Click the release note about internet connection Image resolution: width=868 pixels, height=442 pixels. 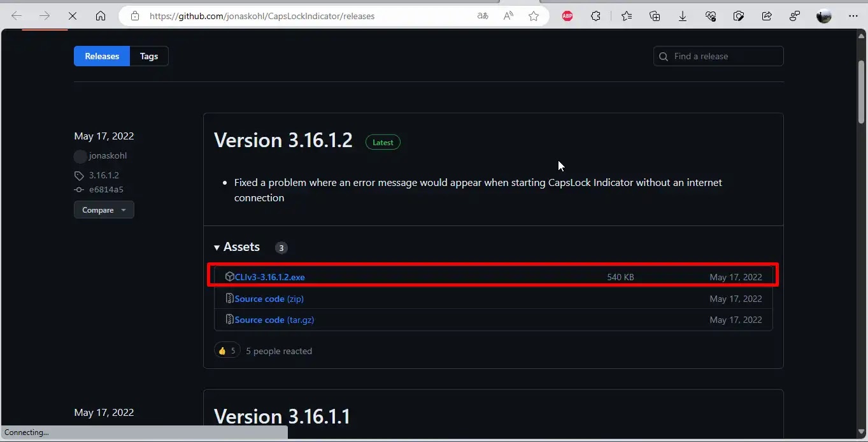click(478, 190)
